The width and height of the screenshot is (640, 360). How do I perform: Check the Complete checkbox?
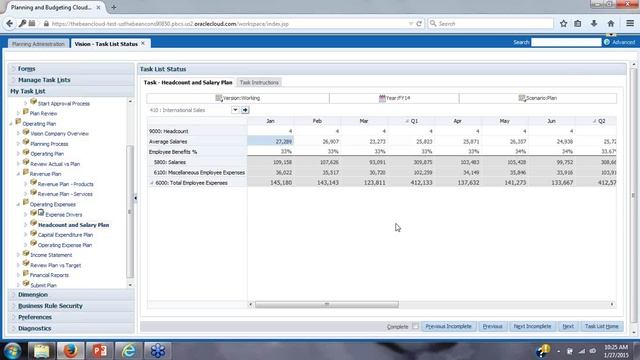click(x=415, y=326)
